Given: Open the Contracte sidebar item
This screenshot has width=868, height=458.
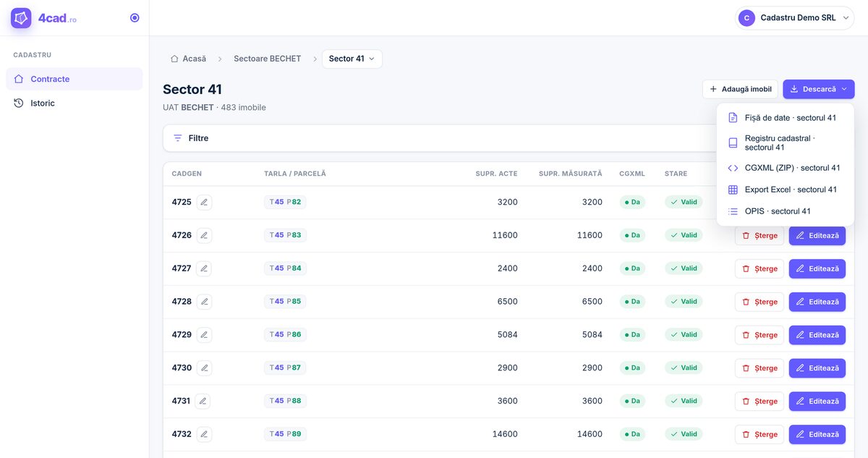Looking at the screenshot, I should click(75, 79).
